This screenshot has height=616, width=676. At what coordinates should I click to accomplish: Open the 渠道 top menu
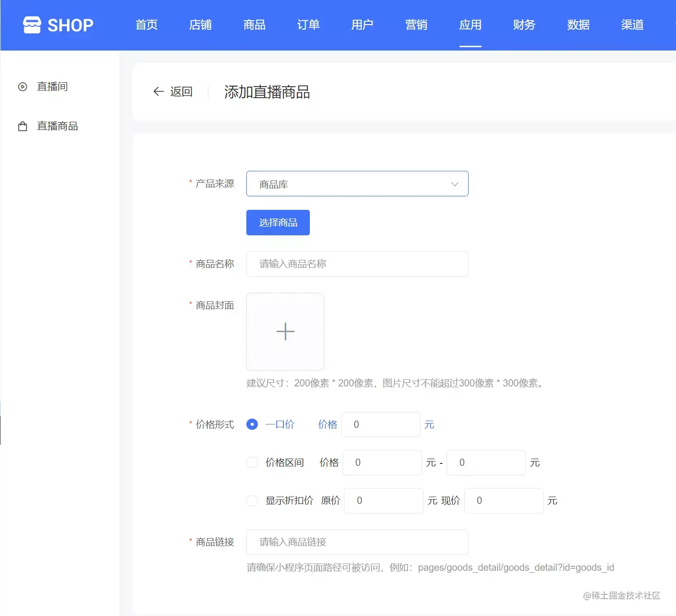click(632, 25)
